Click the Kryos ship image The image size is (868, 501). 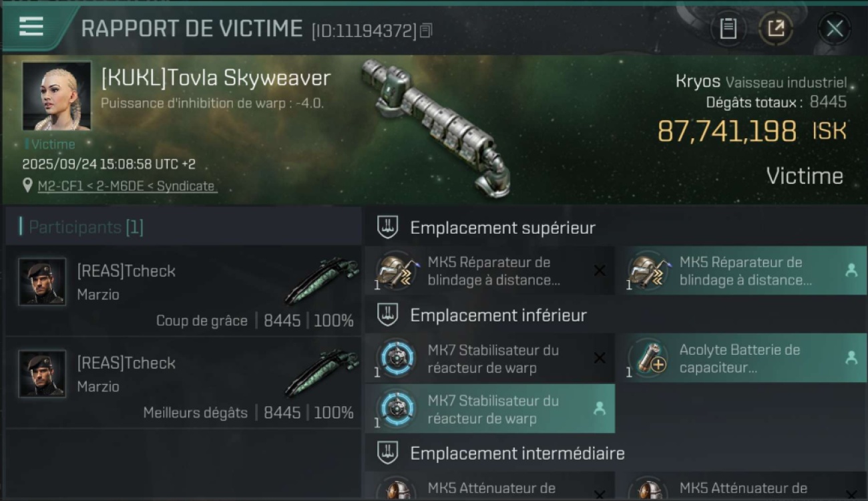click(435, 127)
